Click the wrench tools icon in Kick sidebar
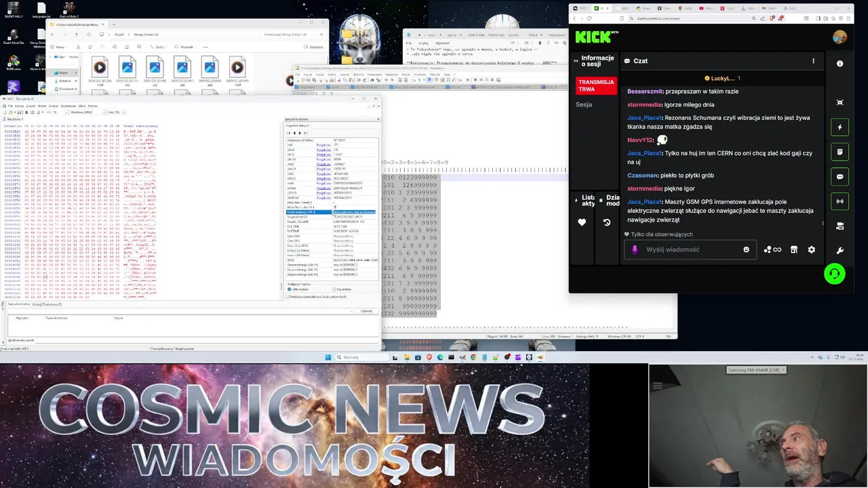 click(x=840, y=251)
